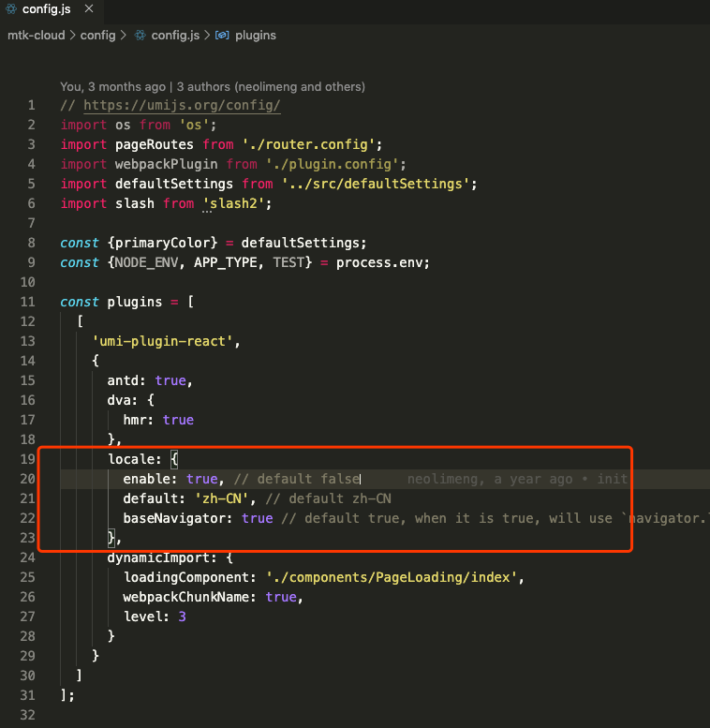
Task: Close the config.js editor tab
Action: (x=89, y=8)
